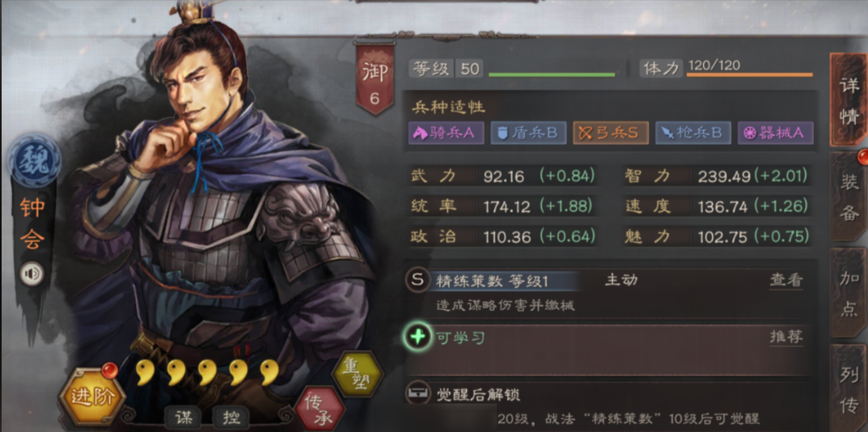Image resolution: width=868 pixels, height=432 pixels.
Task: Tap the 传承 red hexagon icon
Action: coord(320,410)
